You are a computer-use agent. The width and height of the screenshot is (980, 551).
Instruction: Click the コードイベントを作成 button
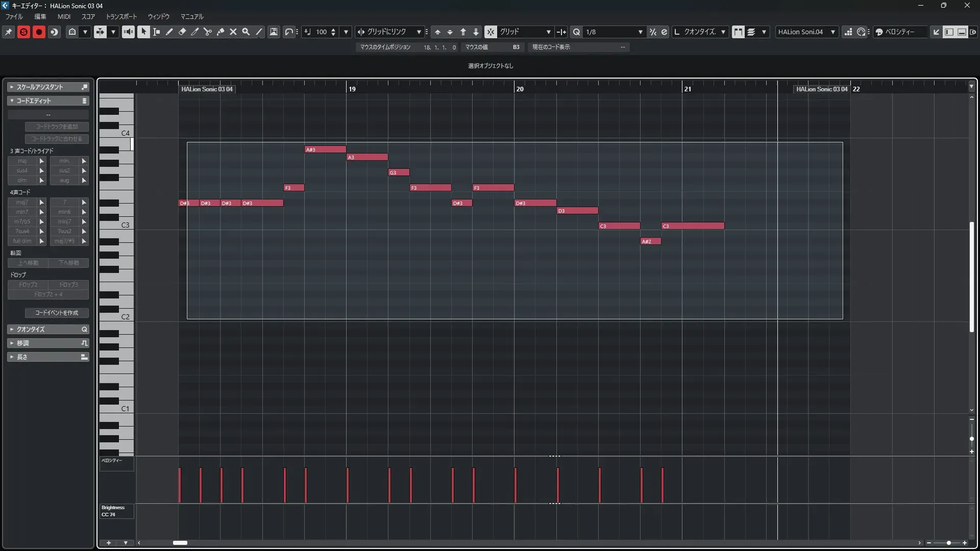pos(57,313)
